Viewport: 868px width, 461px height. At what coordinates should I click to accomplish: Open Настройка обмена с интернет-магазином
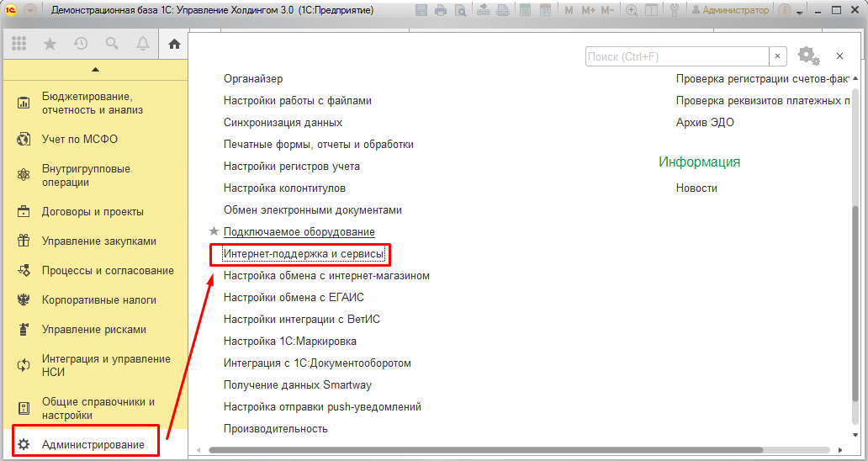(x=326, y=276)
